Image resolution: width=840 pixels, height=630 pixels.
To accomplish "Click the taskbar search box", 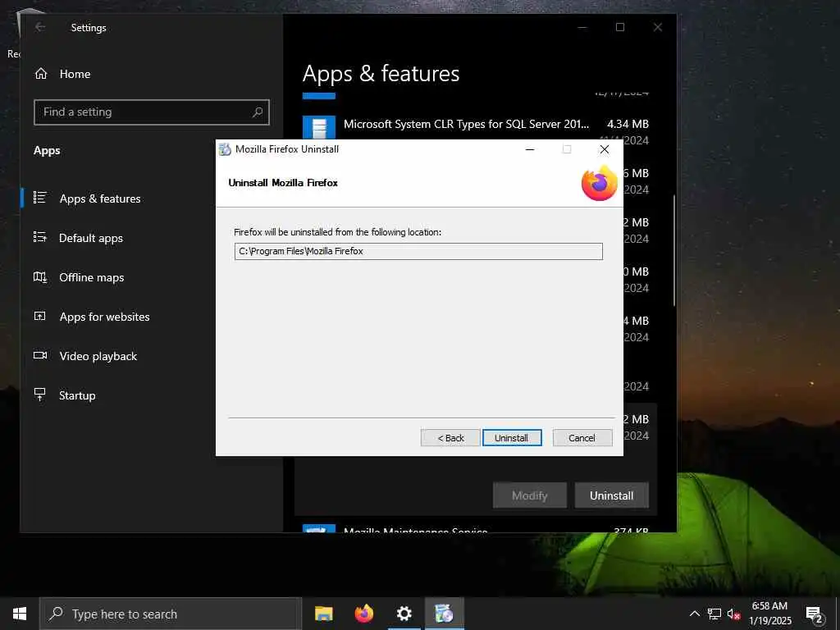I will click(x=171, y=614).
